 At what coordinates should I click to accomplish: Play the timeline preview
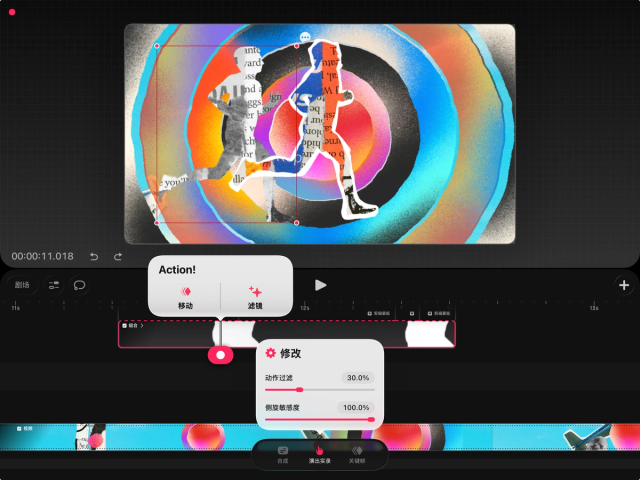point(320,285)
